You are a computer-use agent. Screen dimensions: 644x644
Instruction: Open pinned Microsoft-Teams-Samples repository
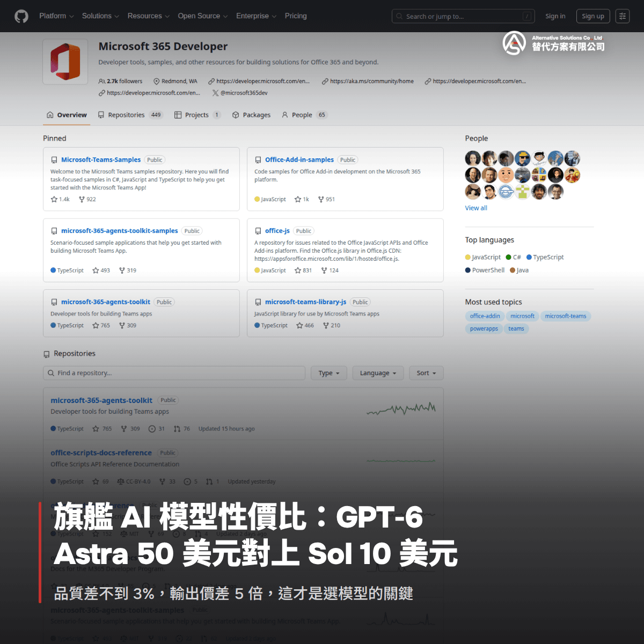click(101, 160)
